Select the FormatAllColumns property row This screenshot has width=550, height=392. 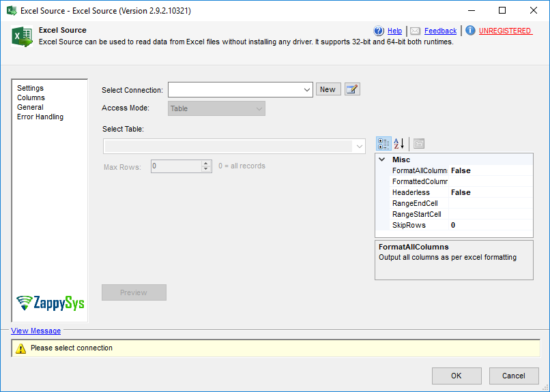461,170
